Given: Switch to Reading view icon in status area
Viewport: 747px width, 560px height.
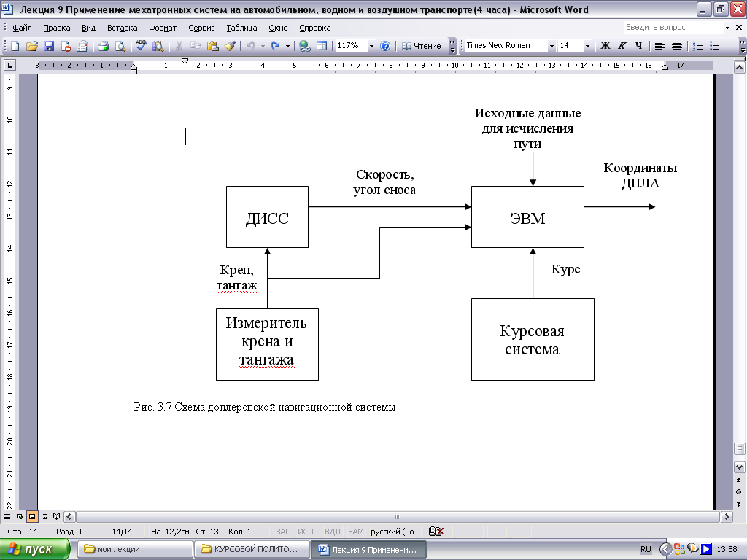Looking at the screenshot, I should pyautogui.click(x=57, y=516).
